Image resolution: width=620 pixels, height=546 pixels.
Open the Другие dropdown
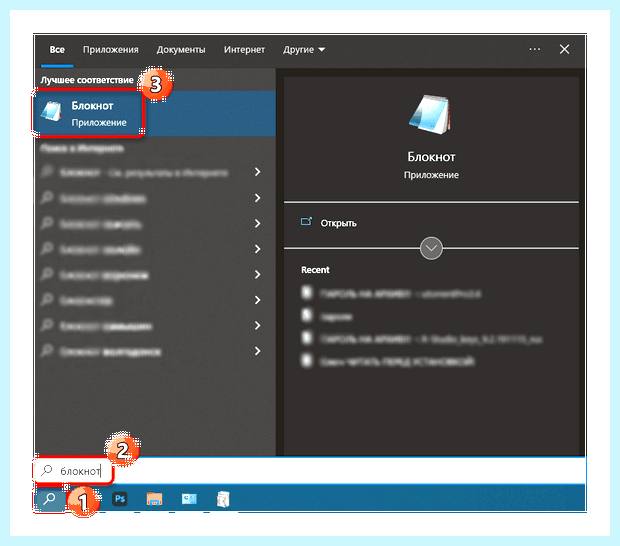point(304,50)
